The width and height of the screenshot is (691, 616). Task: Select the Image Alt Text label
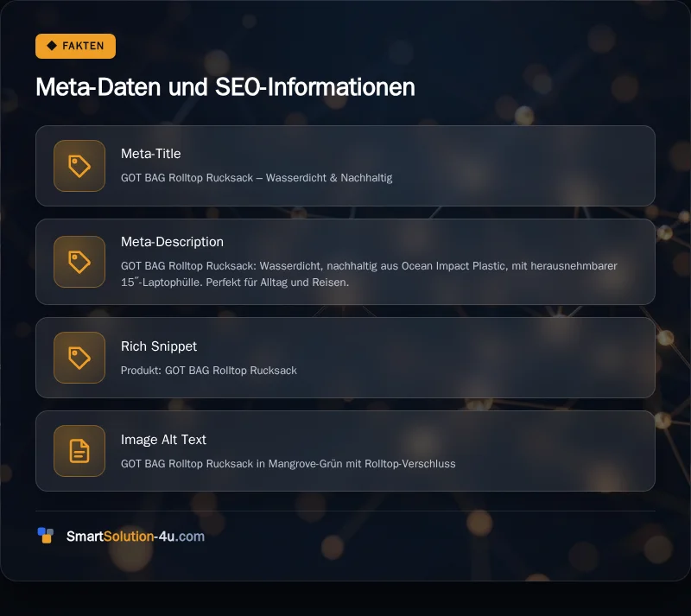point(163,440)
